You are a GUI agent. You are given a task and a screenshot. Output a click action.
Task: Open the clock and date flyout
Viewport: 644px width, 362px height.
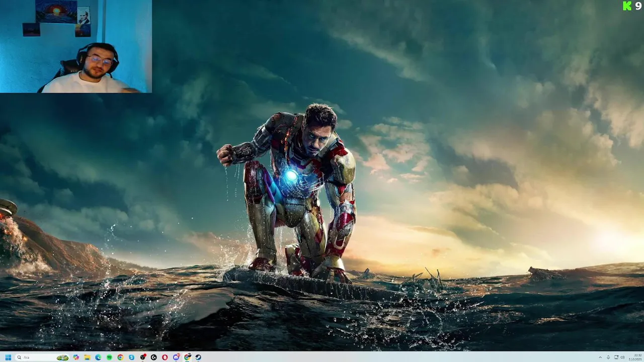pyautogui.click(x=635, y=357)
